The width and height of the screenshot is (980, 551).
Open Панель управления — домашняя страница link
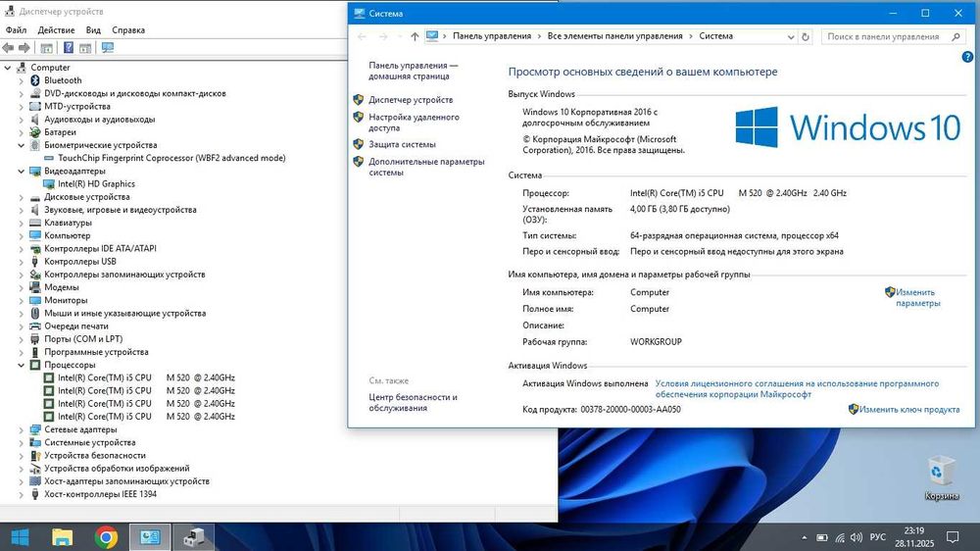click(x=414, y=71)
